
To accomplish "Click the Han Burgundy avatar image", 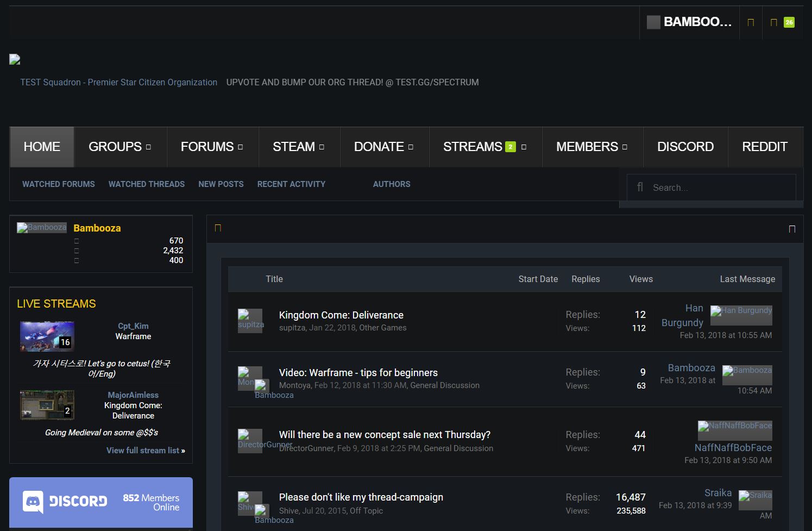I will 741,315.
